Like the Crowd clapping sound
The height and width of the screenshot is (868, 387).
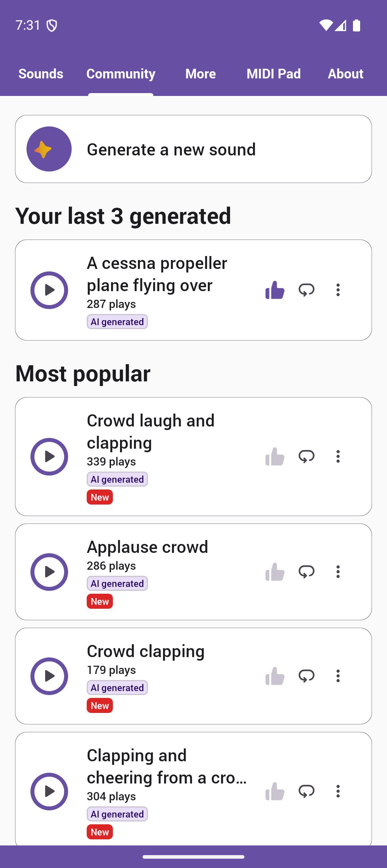[275, 676]
